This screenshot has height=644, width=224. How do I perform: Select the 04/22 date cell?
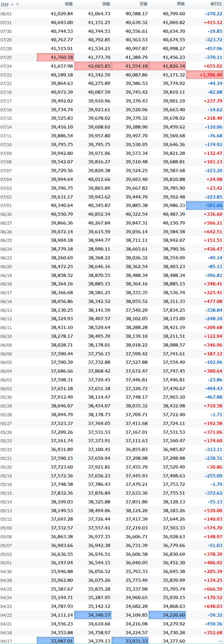(6, 615)
